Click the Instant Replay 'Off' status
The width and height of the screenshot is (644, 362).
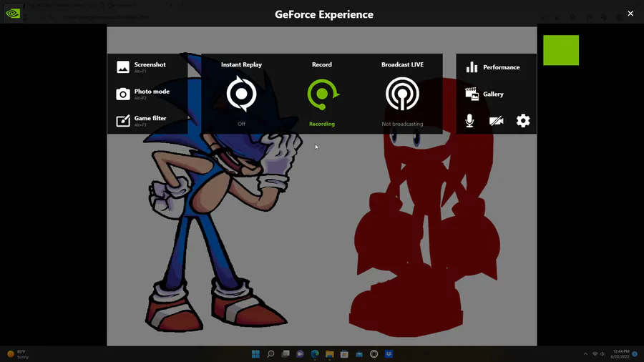tap(242, 124)
